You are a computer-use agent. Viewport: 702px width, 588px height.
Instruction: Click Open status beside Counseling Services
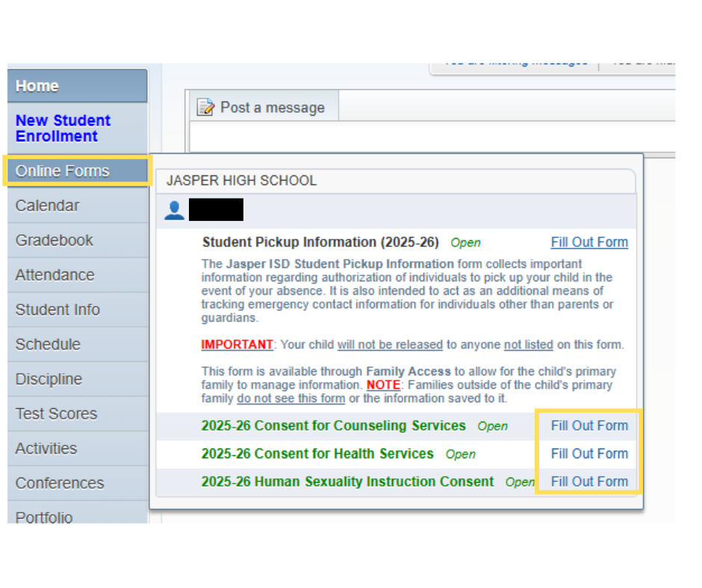pos(492,426)
